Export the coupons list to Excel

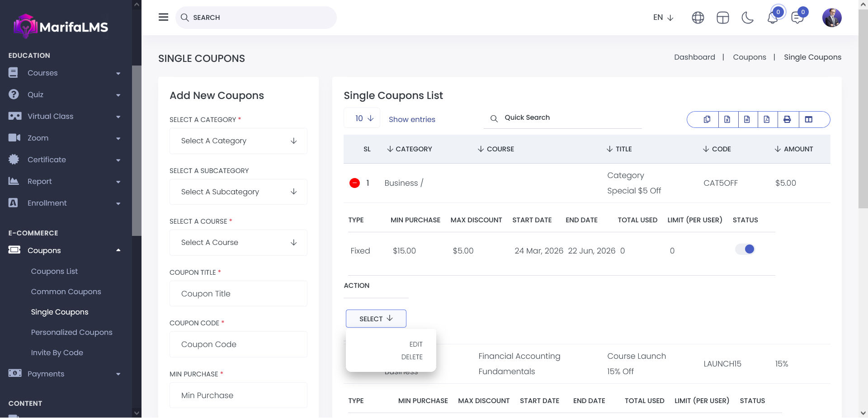[x=727, y=119]
